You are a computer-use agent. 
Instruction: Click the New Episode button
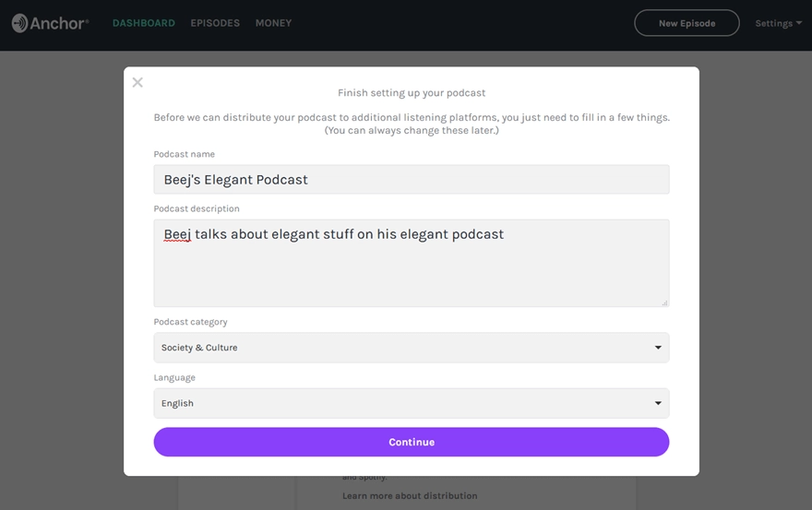point(687,23)
